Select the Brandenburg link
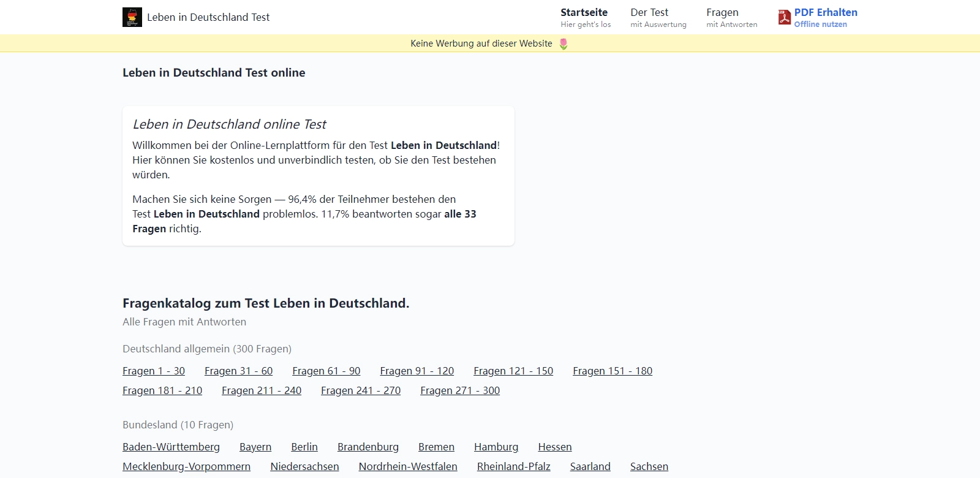 [x=368, y=447]
